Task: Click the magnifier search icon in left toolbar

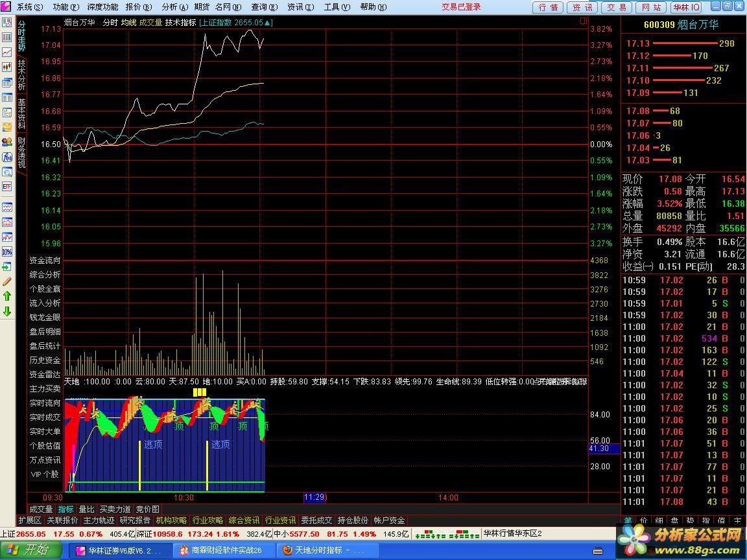Action: [6, 171]
